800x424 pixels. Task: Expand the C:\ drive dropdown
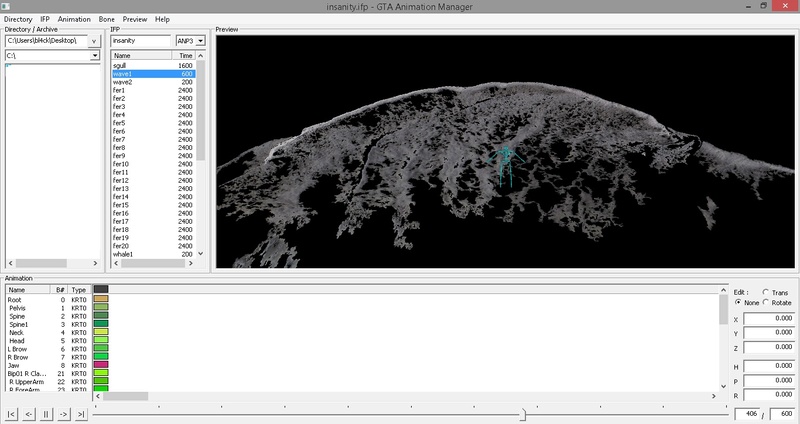click(x=95, y=55)
